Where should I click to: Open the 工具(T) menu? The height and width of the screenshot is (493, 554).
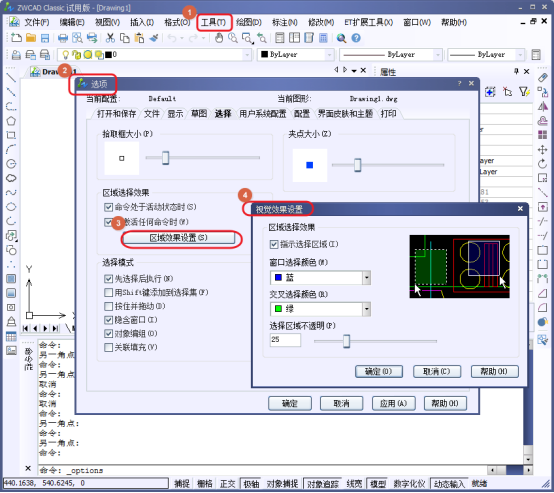pos(213,23)
